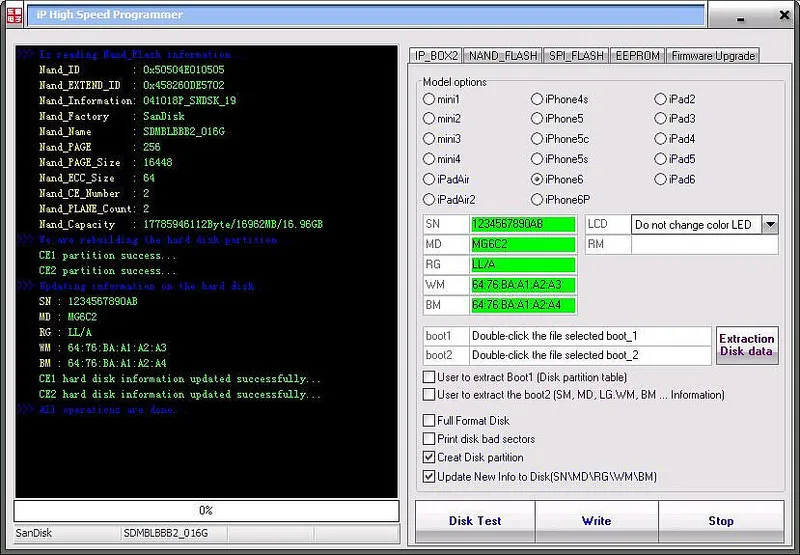Click the Nand_PAGE_Size 16448 log line
The image size is (800, 555).
(106, 163)
